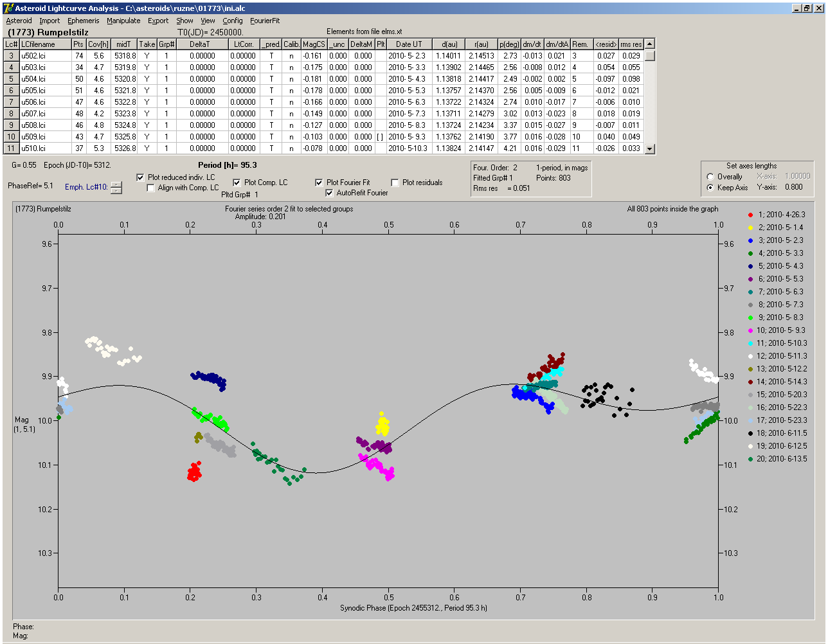
Task: Click the X-axis length field 1.00000
Action: click(x=798, y=176)
